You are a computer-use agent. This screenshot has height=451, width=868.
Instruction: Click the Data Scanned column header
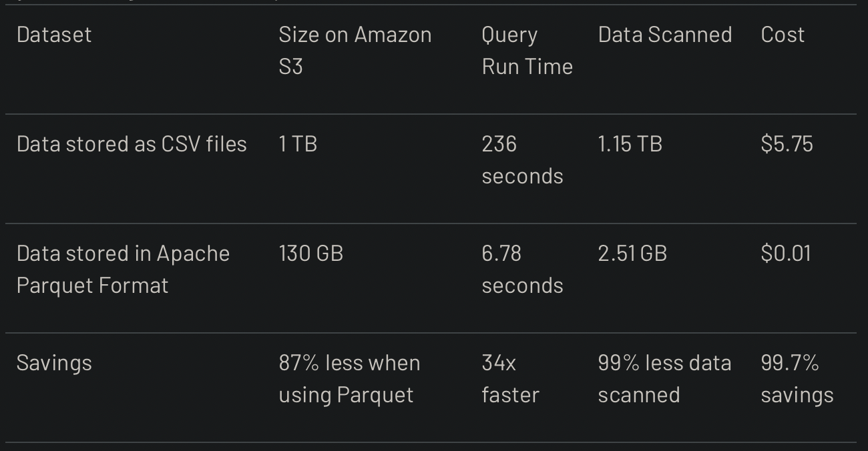[x=664, y=35]
